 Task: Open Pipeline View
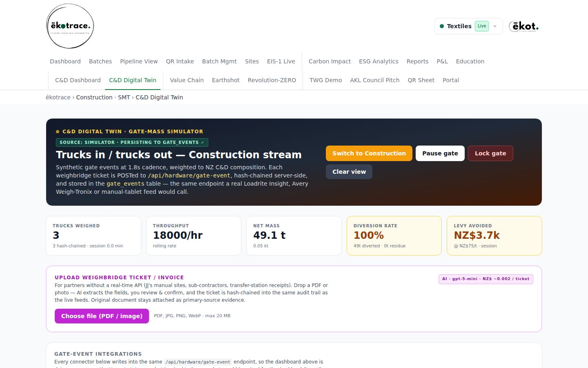tap(139, 61)
